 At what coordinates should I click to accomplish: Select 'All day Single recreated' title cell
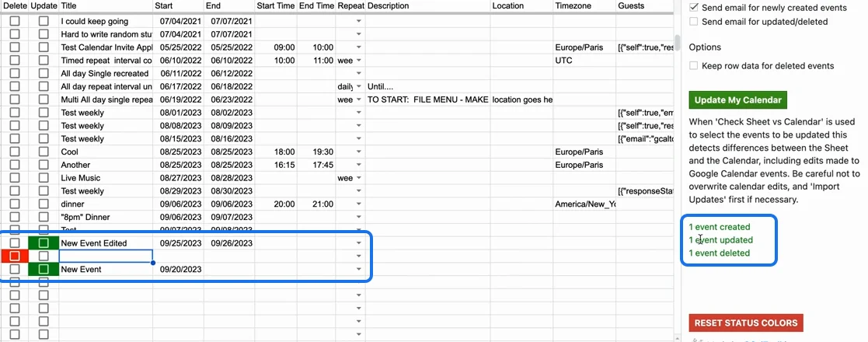coord(106,74)
